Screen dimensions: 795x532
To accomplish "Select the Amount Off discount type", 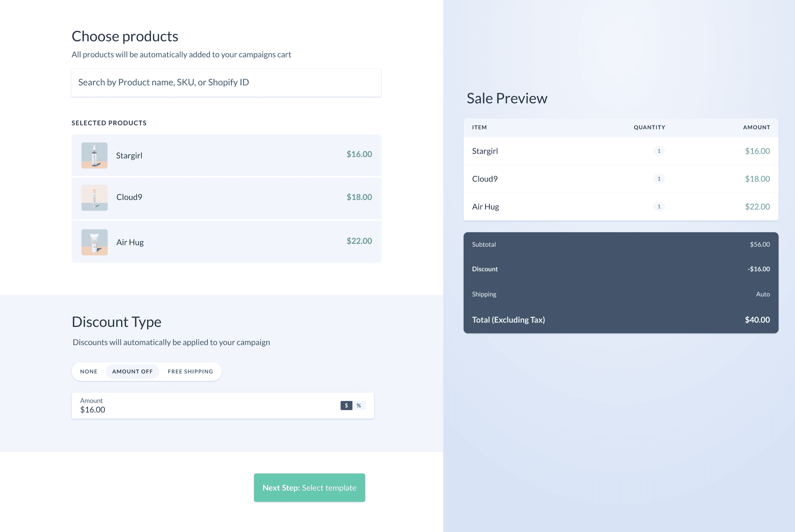I will coord(132,372).
